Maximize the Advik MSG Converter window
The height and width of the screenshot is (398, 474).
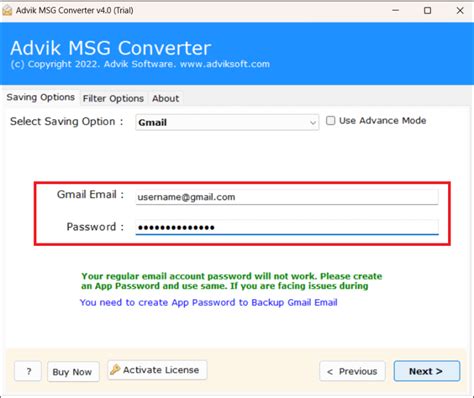coord(427,11)
